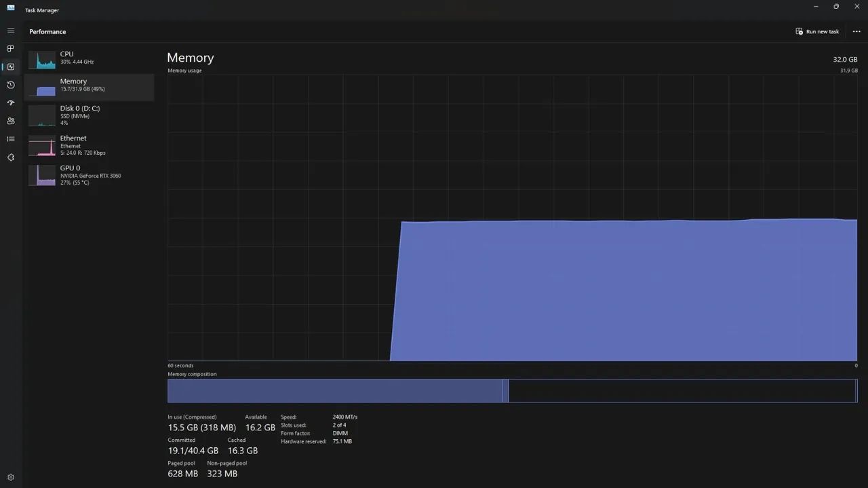Image resolution: width=868 pixels, height=488 pixels.
Task: Open the Services puzzle icon
Action: 10,157
